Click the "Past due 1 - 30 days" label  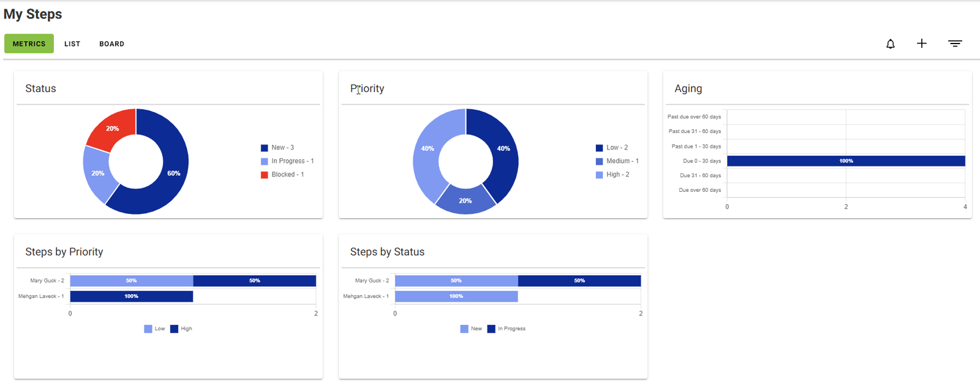pos(696,146)
